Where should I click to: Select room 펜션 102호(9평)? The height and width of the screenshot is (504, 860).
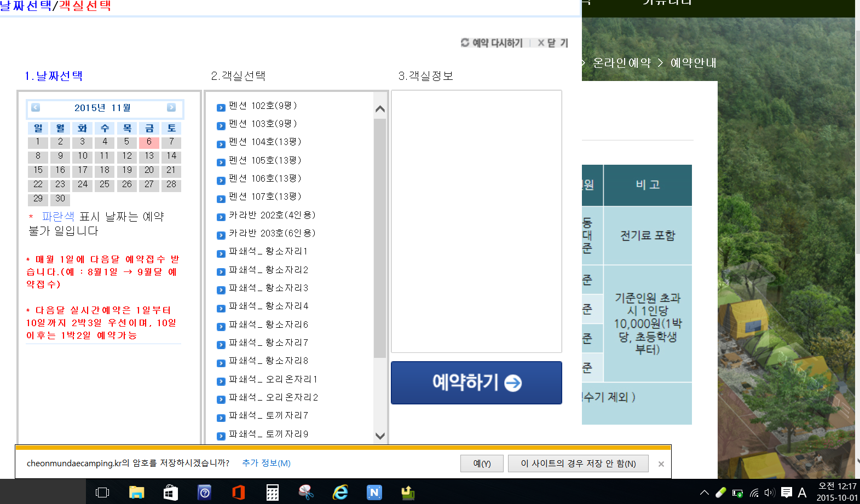click(262, 106)
